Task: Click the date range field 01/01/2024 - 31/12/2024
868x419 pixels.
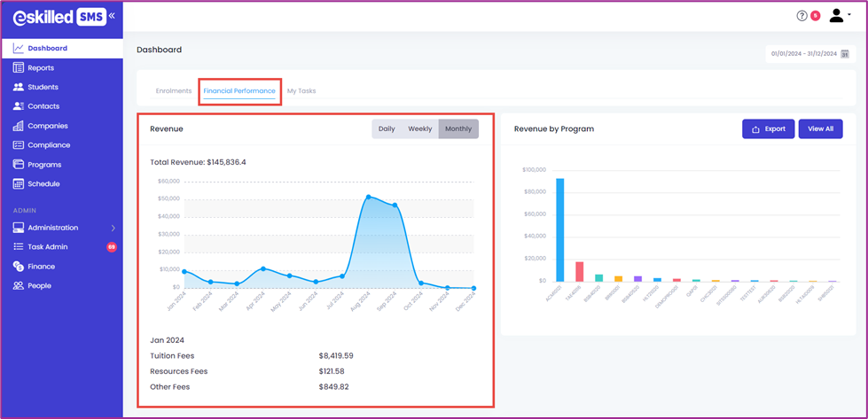Action: (810, 54)
